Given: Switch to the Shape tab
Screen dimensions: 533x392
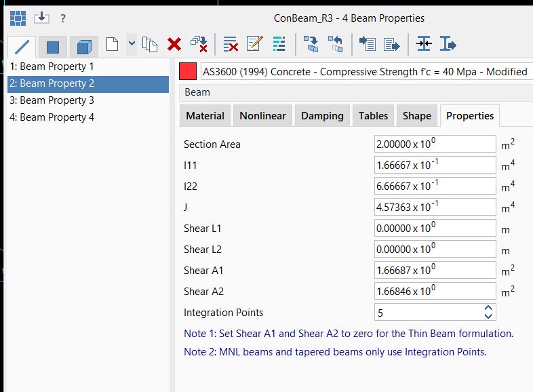Looking at the screenshot, I should tap(416, 116).
